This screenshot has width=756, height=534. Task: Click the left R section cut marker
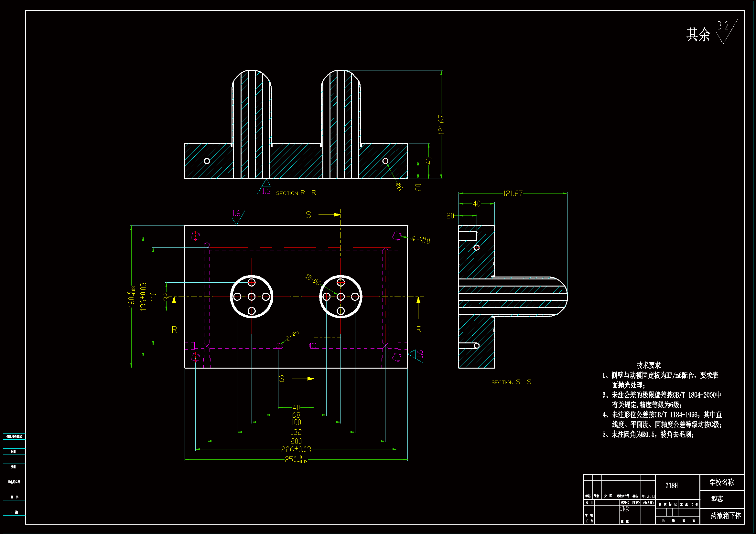coord(175,330)
